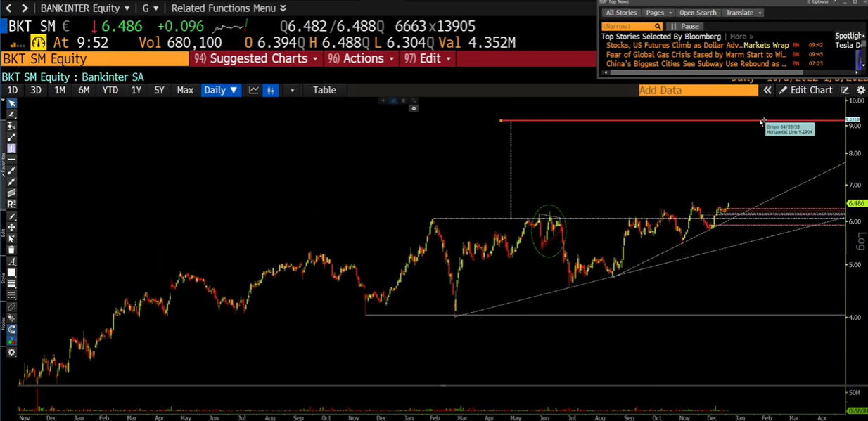Viewport: 868px width, 421px height.
Task: Expand Related Functions Menu
Action: [x=229, y=8]
